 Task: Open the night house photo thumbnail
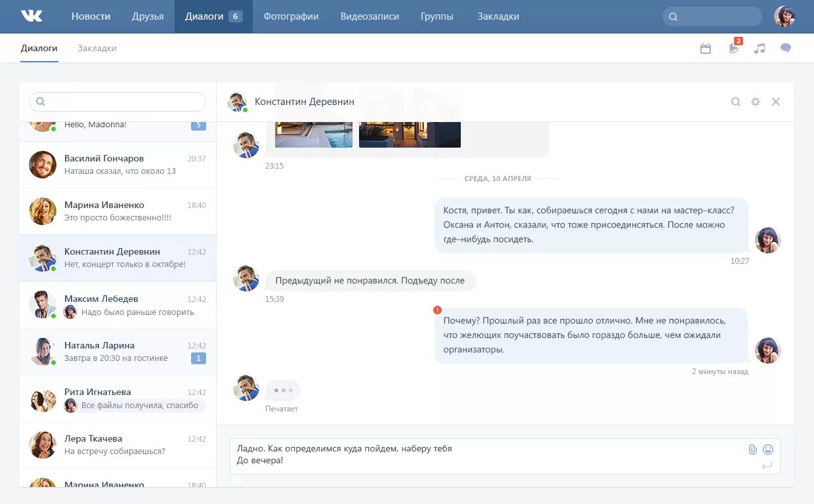[x=410, y=134]
